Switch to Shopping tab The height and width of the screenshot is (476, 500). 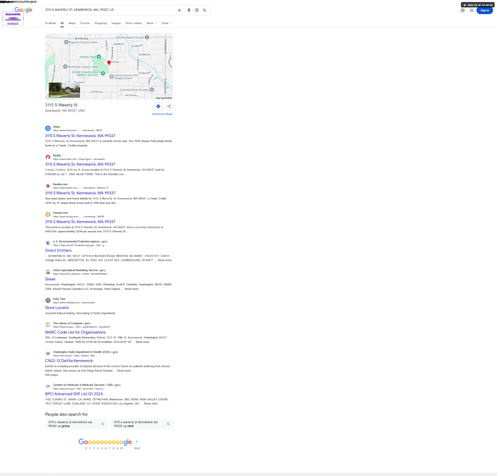click(x=101, y=23)
